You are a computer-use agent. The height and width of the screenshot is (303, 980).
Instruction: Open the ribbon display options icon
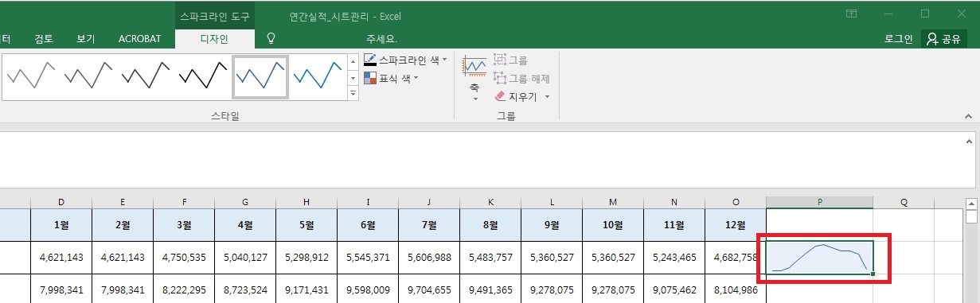click(x=852, y=14)
